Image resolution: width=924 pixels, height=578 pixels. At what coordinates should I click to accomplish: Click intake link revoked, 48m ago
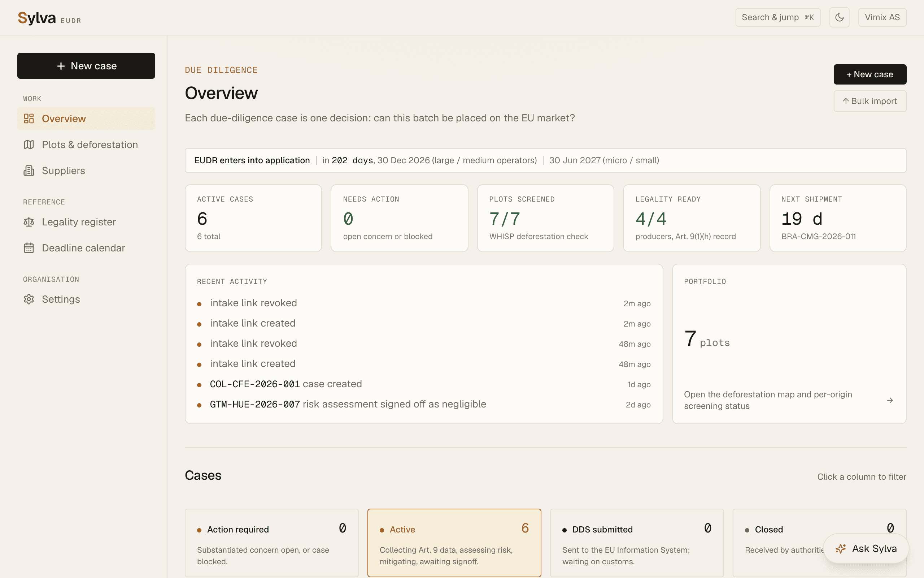pos(424,343)
